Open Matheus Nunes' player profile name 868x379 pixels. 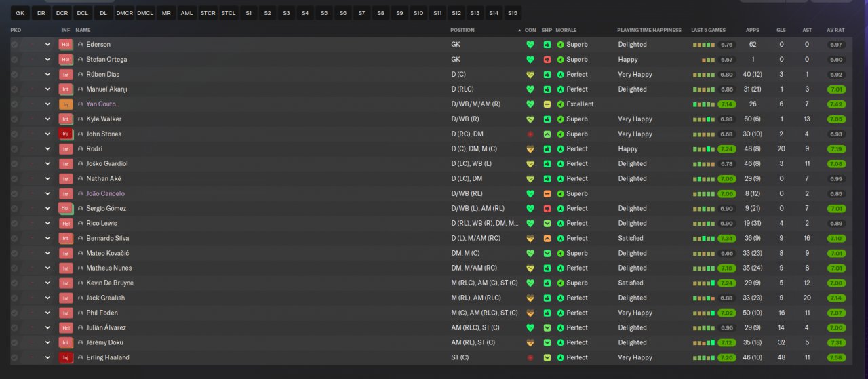click(109, 268)
